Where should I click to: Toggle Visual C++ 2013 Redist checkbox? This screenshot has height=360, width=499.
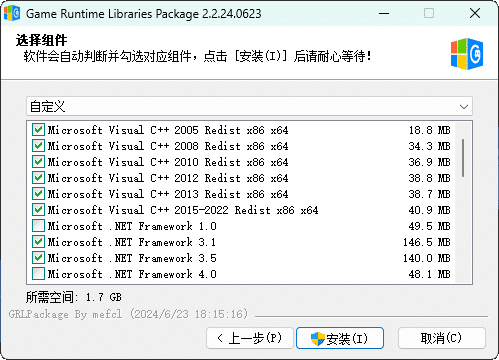[38, 194]
